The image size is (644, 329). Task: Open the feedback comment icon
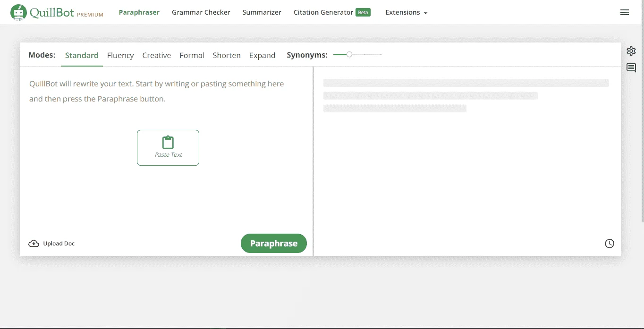(x=631, y=68)
